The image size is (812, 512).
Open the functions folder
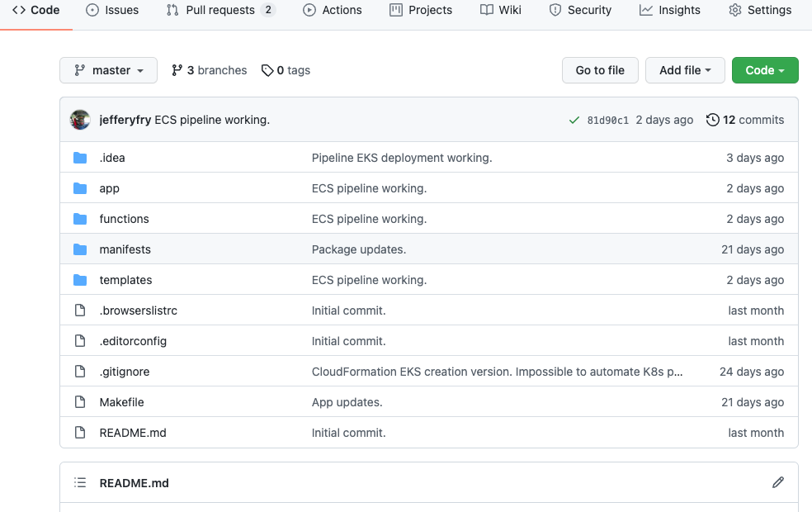click(125, 219)
